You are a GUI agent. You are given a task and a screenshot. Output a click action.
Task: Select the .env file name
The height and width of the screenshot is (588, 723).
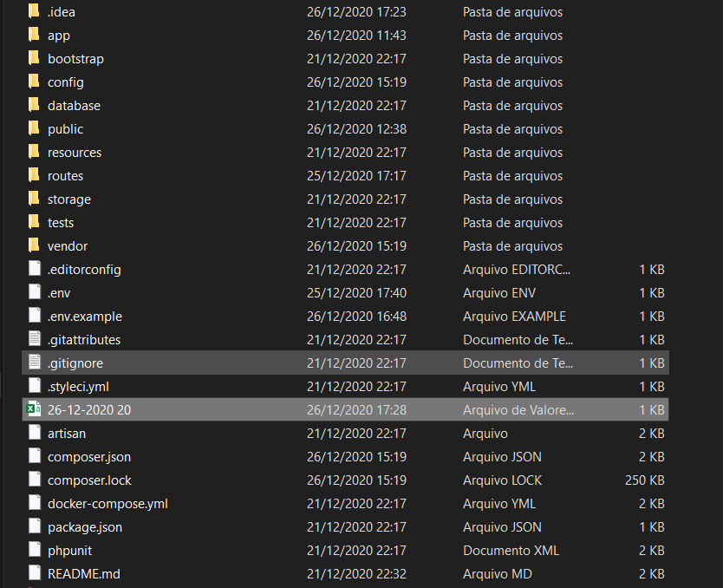(x=59, y=293)
